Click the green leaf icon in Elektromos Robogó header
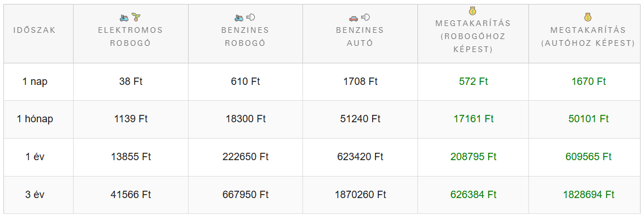644x219 pixels. (137, 17)
